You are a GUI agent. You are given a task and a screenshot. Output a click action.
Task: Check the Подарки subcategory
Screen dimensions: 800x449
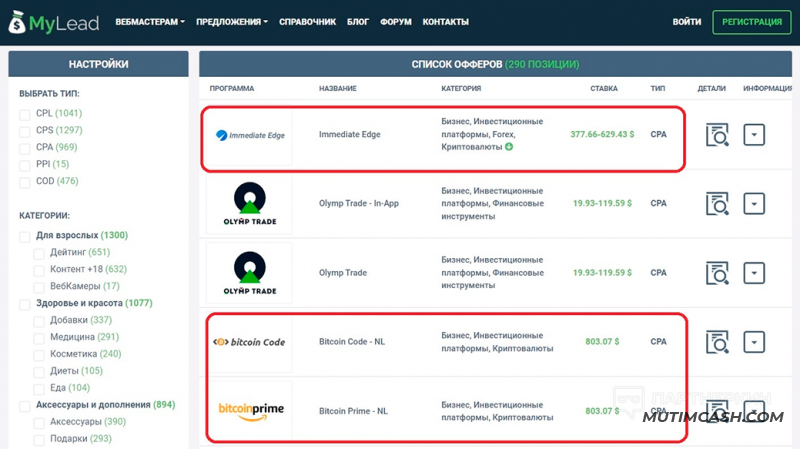click(39, 439)
